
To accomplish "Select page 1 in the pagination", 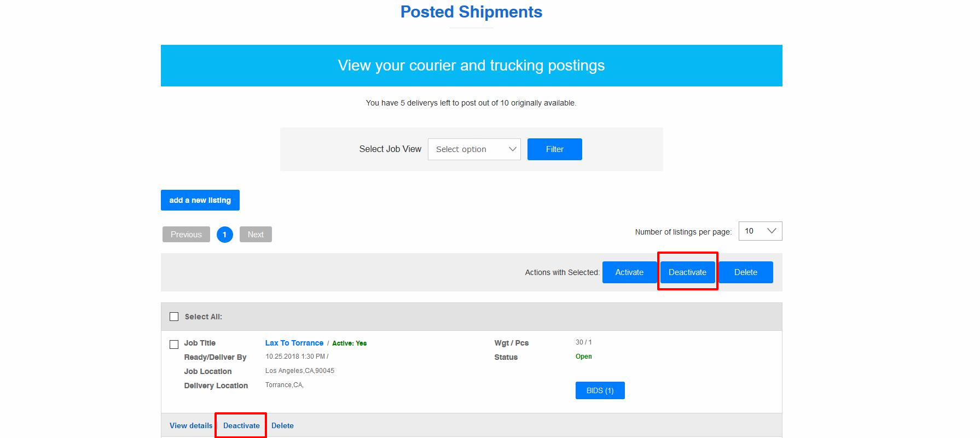I will coord(224,235).
